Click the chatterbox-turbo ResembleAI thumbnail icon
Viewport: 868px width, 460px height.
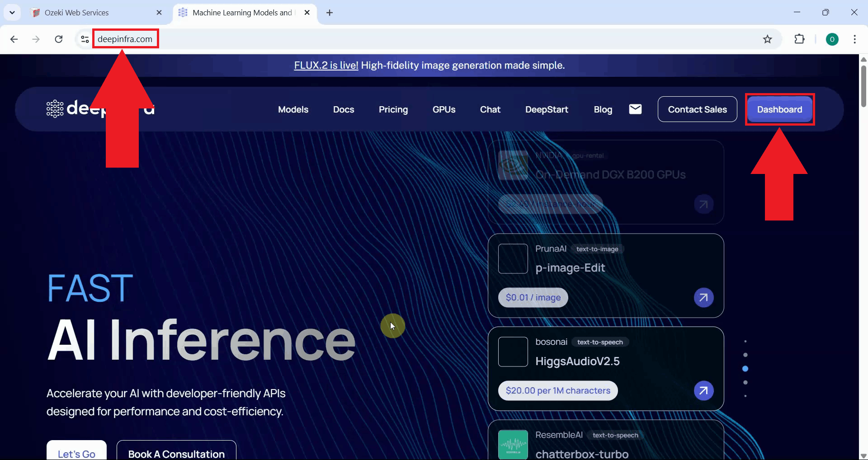click(513, 444)
